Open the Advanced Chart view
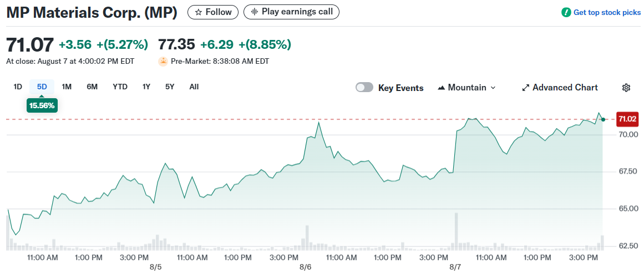 [560, 88]
